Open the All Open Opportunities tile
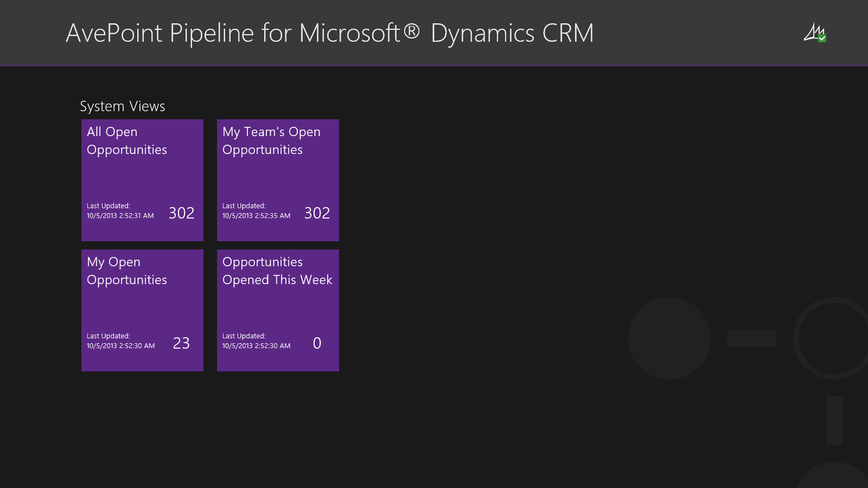 coord(142,180)
